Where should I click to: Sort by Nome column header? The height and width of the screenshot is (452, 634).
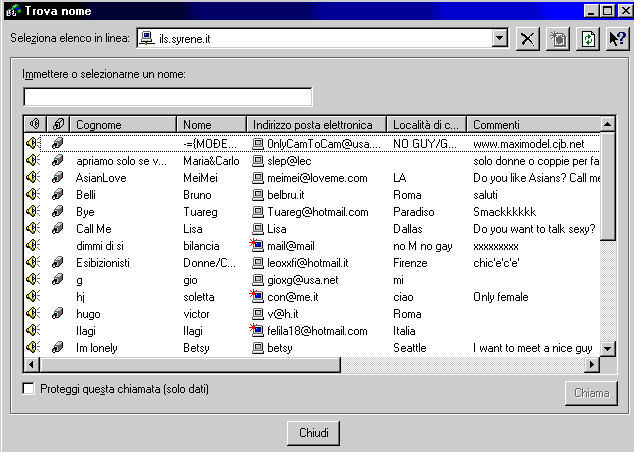click(x=211, y=125)
